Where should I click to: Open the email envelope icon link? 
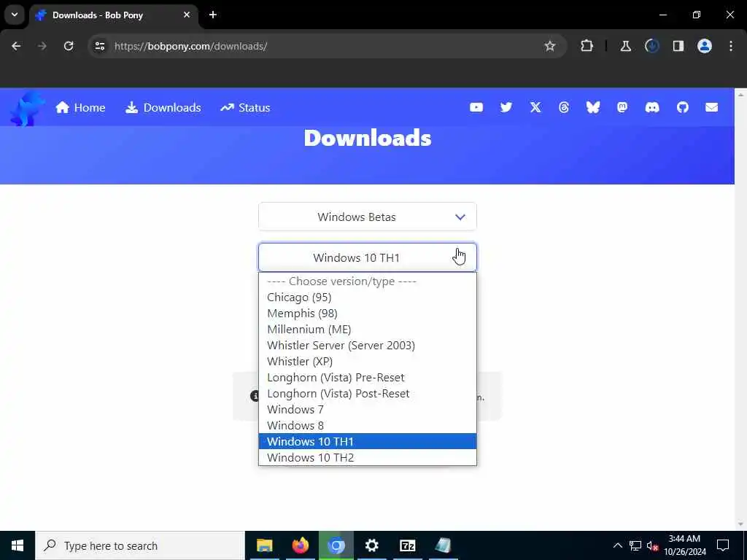(x=712, y=108)
